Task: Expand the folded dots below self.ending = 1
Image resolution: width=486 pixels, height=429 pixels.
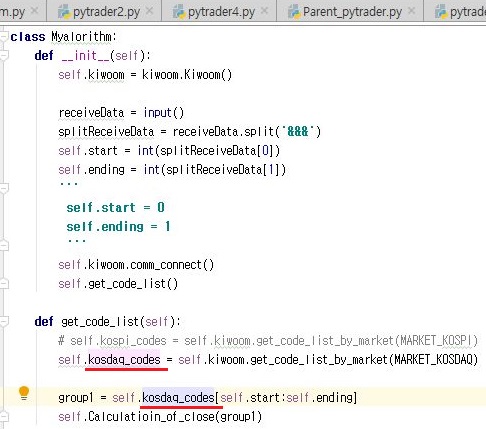Action: (x=4, y=246)
